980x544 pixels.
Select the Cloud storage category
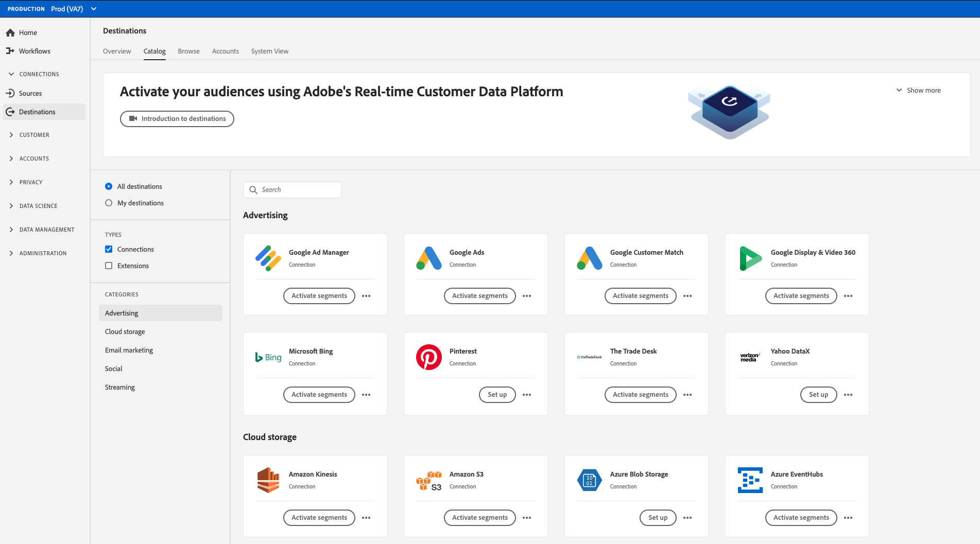tap(161, 331)
